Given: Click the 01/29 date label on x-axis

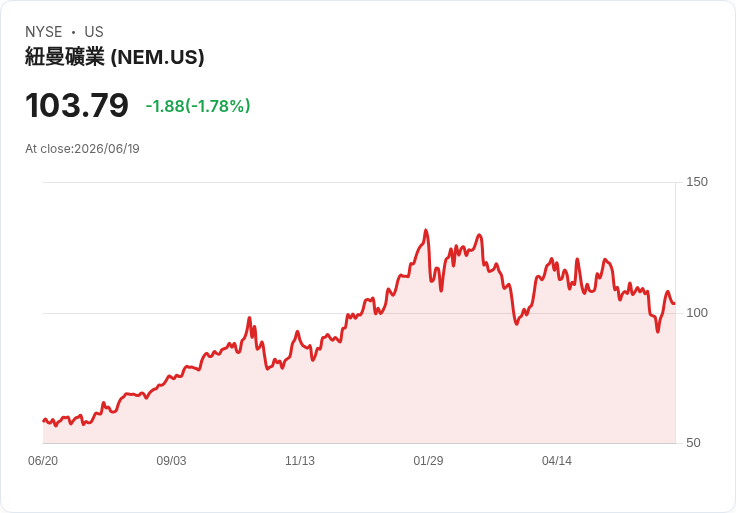Looking at the screenshot, I should (428, 461).
